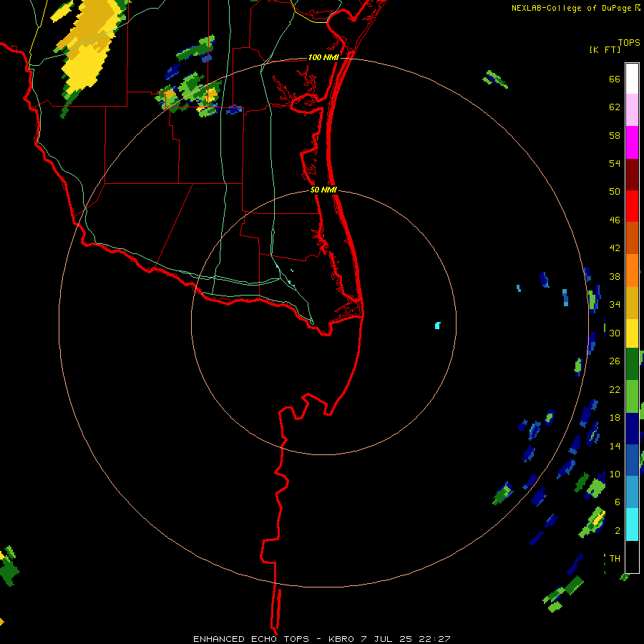Pick the gold 34-38 kft legend swatch
Viewport: 644px width, 644px height.
(632, 303)
